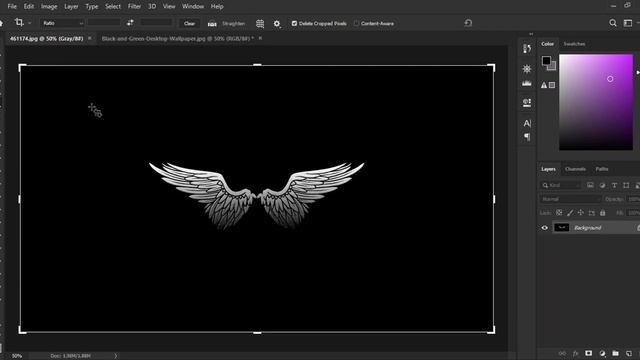Switch to the Paths tab

[x=602, y=169]
